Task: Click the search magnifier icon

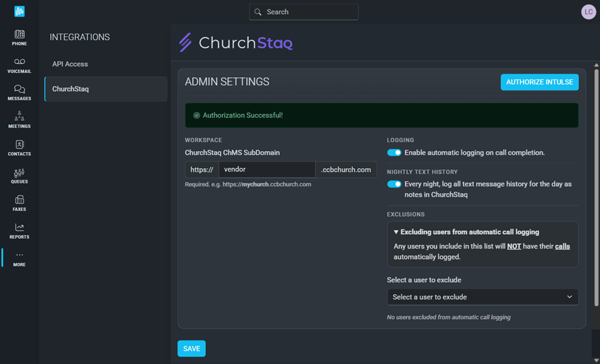Action: [x=258, y=12]
